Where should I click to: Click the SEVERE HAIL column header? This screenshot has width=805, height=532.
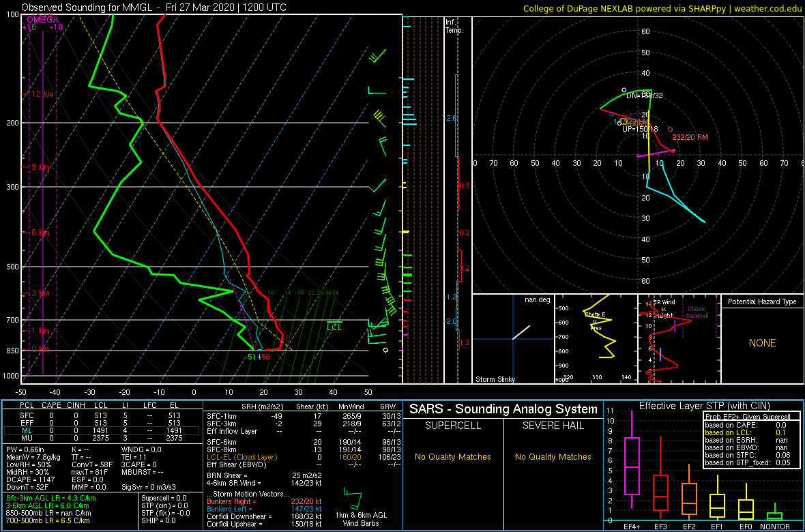pos(553,426)
